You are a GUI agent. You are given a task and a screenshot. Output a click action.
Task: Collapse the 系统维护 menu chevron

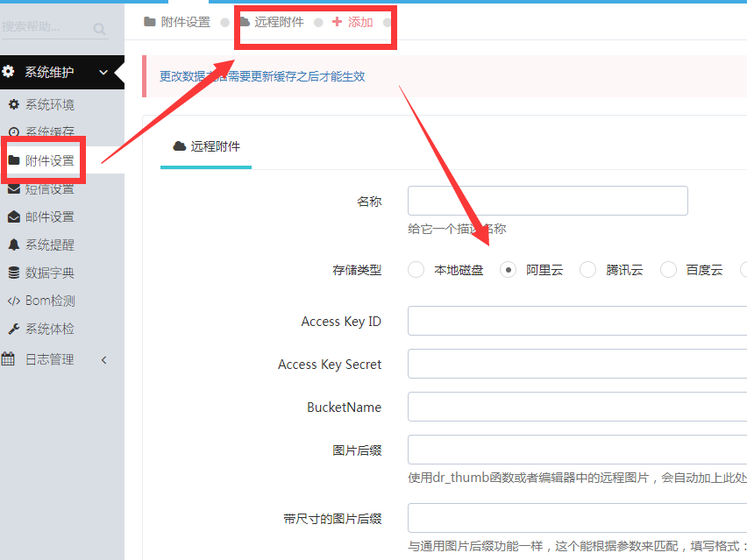click(103, 73)
